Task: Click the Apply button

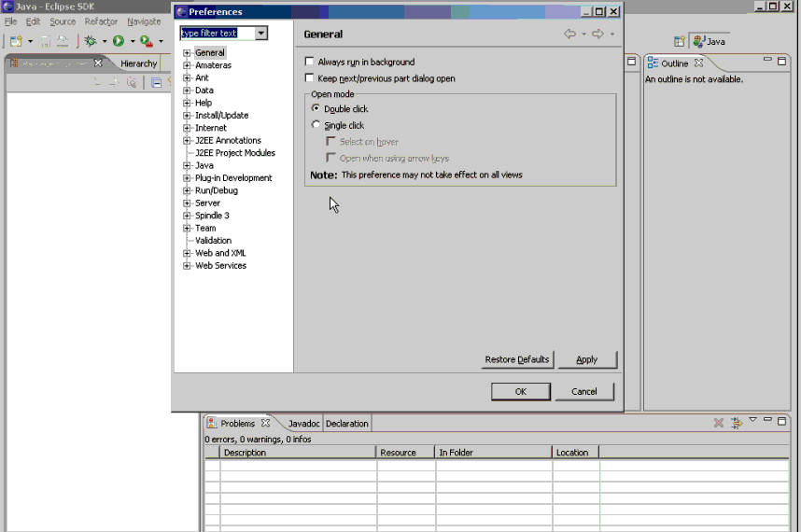Action: click(x=587, y=359)
